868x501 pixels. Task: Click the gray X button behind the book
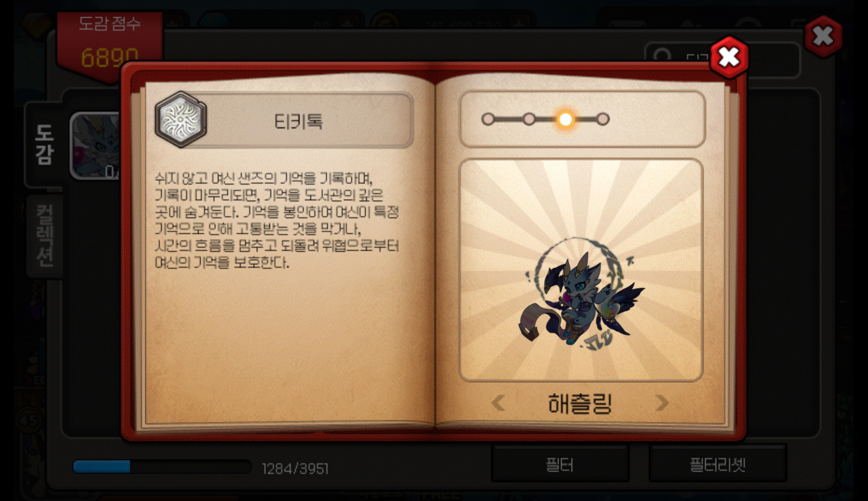[x=823, y=36]
